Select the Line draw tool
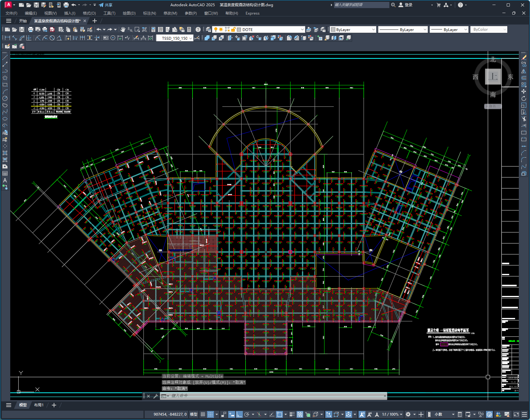This screenshot has height=420, width=530. 5,57
